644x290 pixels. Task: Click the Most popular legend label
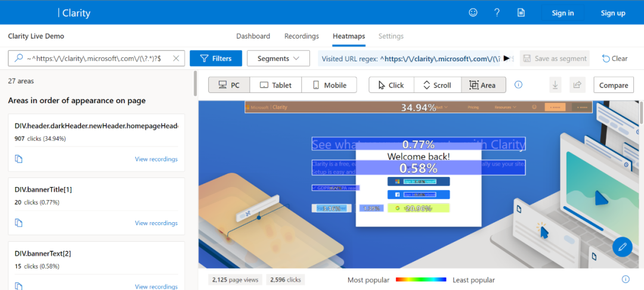[x=369, y=280]
